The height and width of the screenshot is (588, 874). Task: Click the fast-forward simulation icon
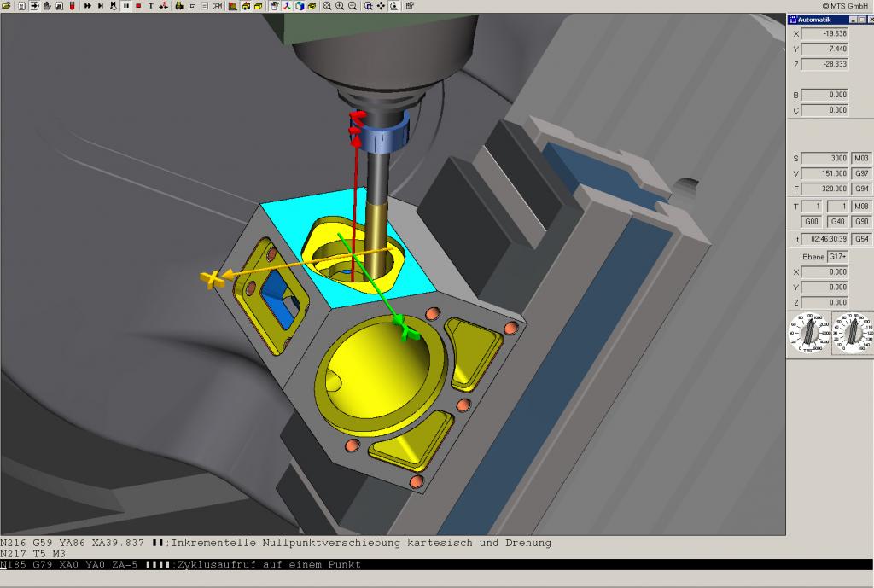pos(88,6)
